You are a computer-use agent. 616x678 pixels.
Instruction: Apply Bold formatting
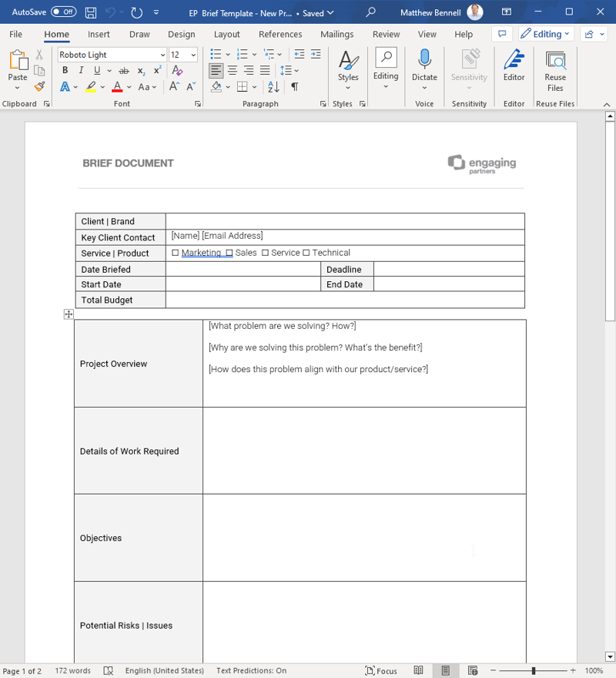point(65,70)
